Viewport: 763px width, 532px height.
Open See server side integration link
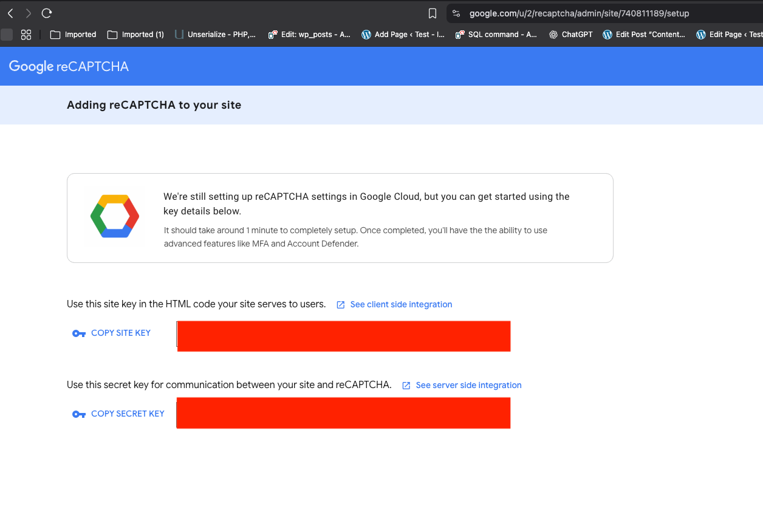coord(462,385)
